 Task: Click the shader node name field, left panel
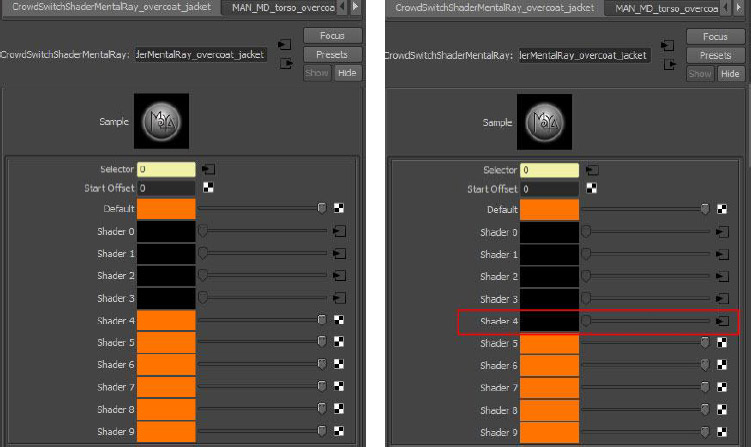[201, 55]
